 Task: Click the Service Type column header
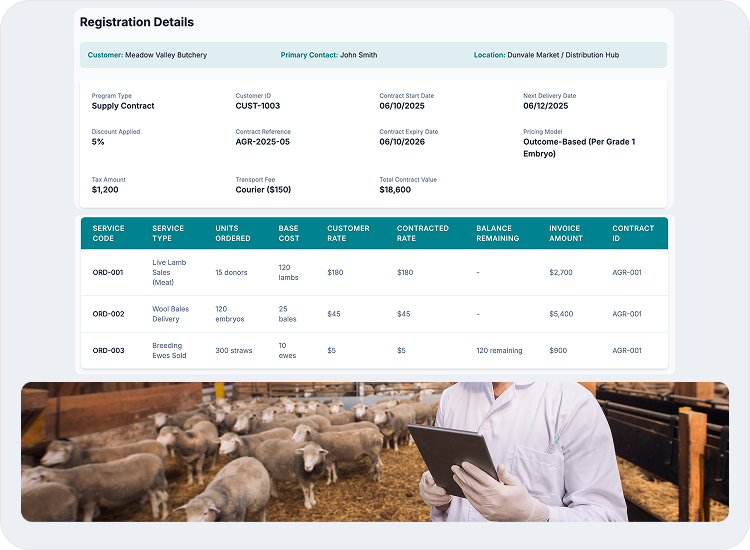tap(168, 233)
